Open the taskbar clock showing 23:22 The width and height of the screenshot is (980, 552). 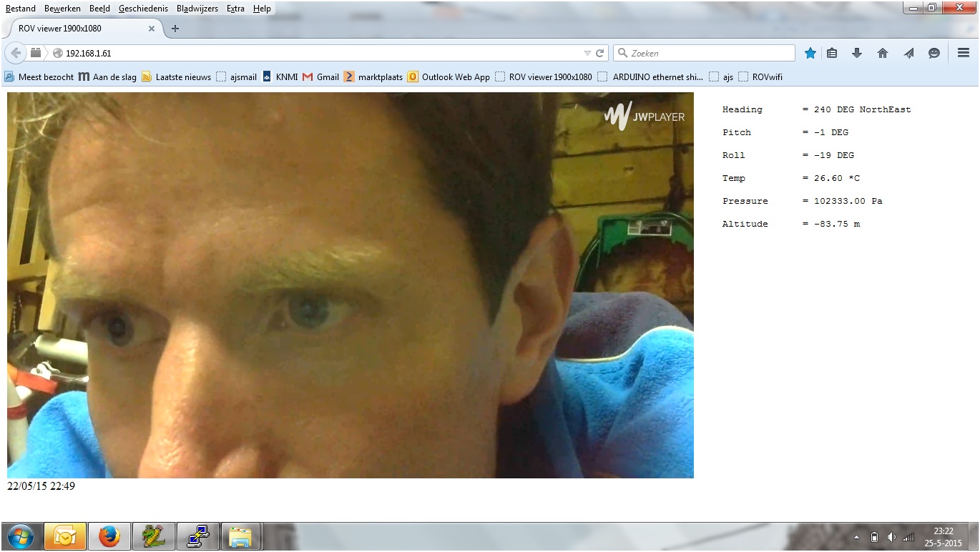[944, 537]
